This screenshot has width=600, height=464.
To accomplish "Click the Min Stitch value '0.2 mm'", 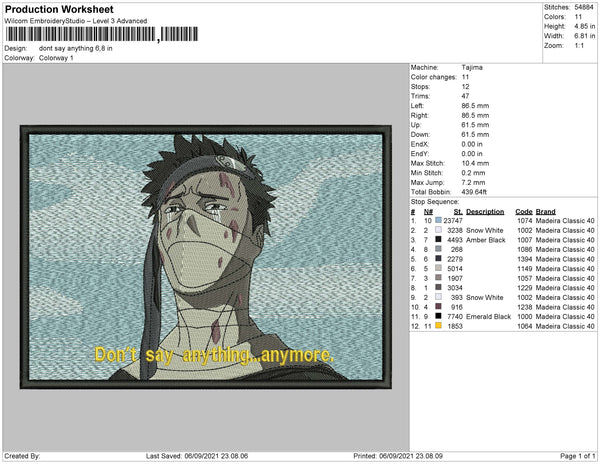I will [x=473, y=173].
